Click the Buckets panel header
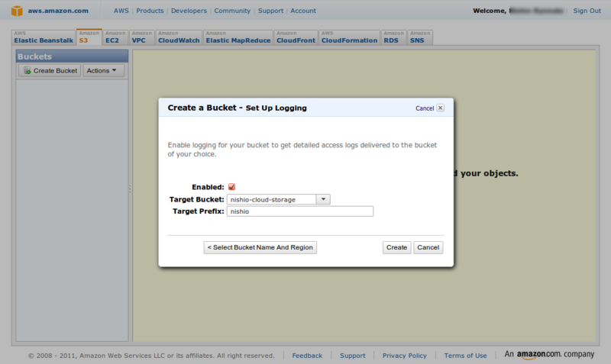Screen dimensions: 611x364 point(72,56)
